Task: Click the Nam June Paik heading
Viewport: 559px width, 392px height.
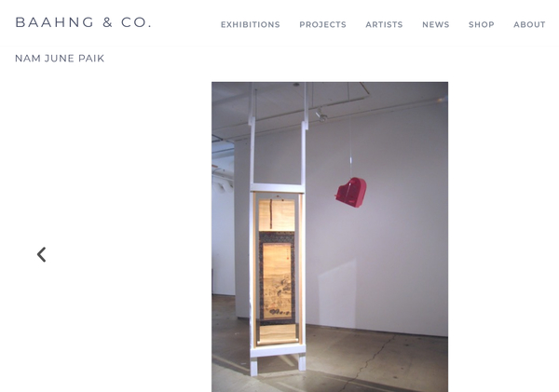Action: point(60,59)
